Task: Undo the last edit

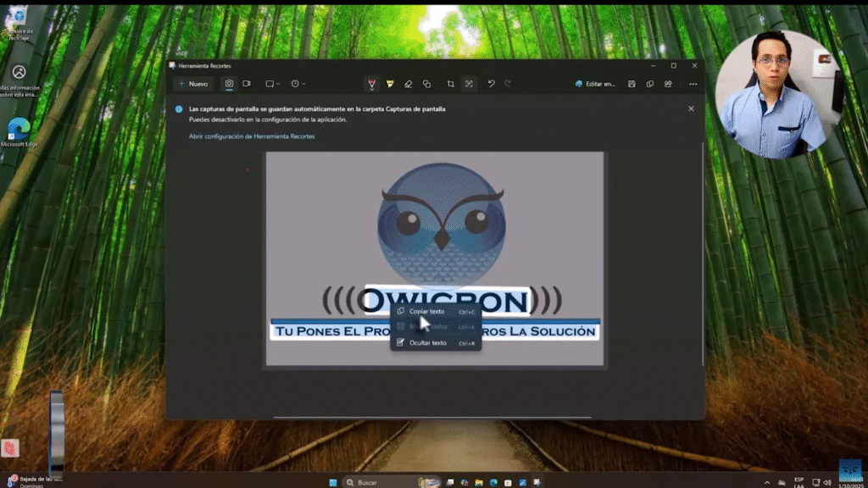Action: point(491,84)
